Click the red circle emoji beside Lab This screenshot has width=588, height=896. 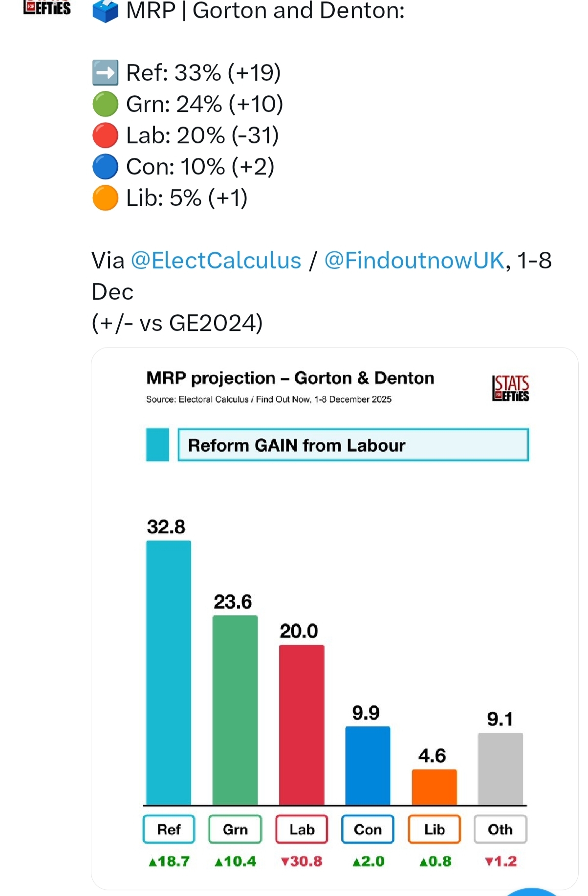105,135
